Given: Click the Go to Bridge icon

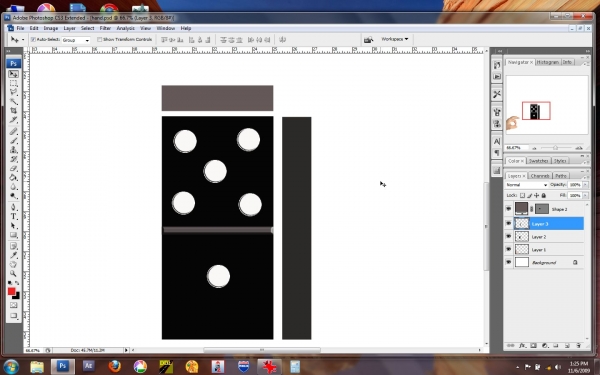Looking at the screenshot, I should (x=368, y=39).
